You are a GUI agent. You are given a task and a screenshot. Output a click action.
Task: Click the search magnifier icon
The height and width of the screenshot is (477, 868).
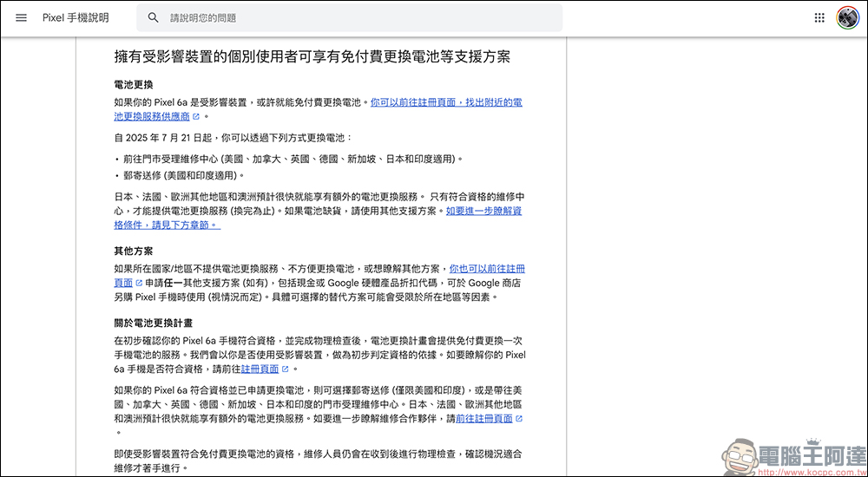(x=154, y=17)
